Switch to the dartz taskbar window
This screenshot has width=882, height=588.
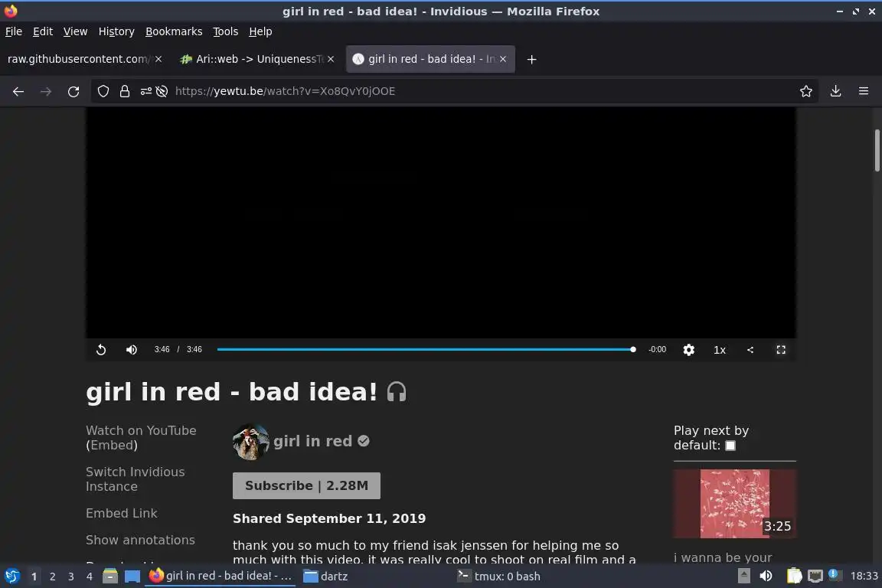(325, 577)
